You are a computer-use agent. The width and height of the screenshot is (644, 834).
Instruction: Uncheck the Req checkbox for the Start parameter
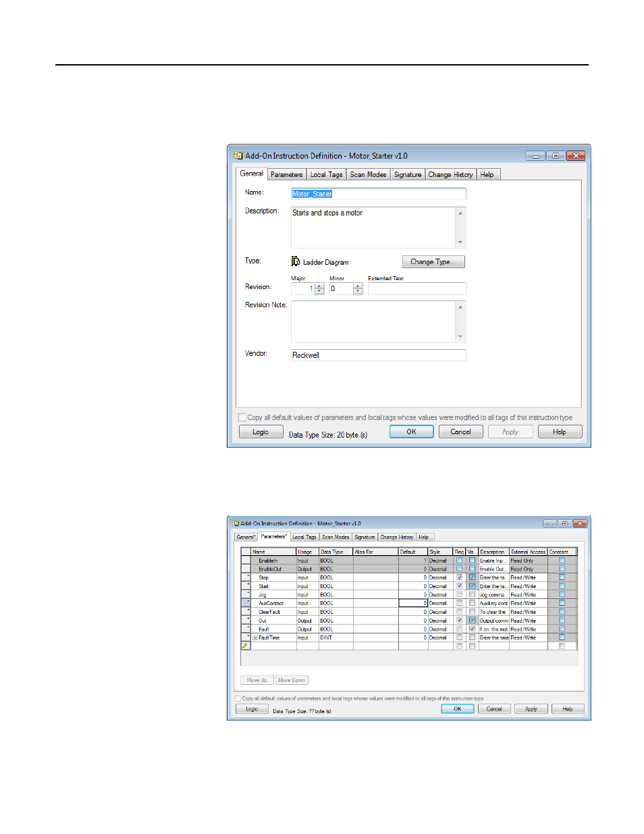(x=459, y=586)
